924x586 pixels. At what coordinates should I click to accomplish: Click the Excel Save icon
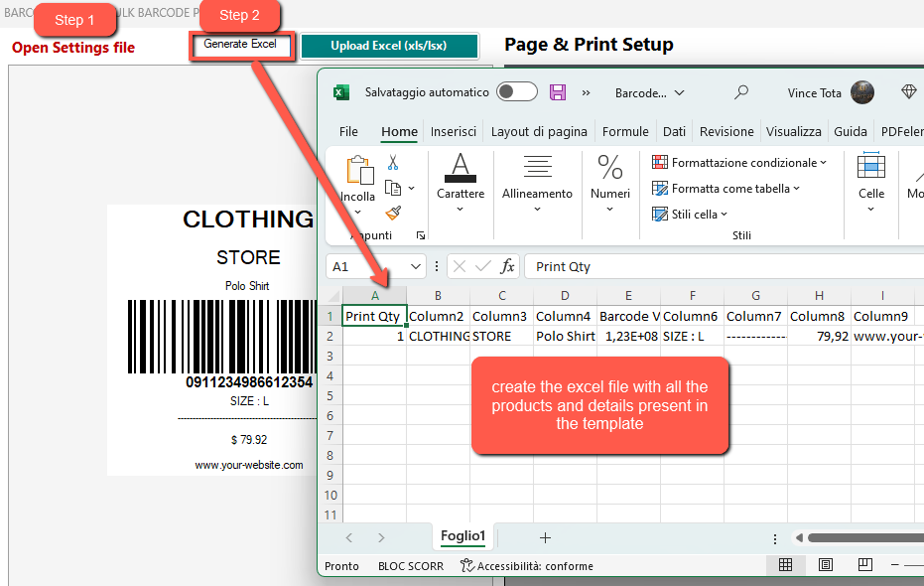pos(558,92)
